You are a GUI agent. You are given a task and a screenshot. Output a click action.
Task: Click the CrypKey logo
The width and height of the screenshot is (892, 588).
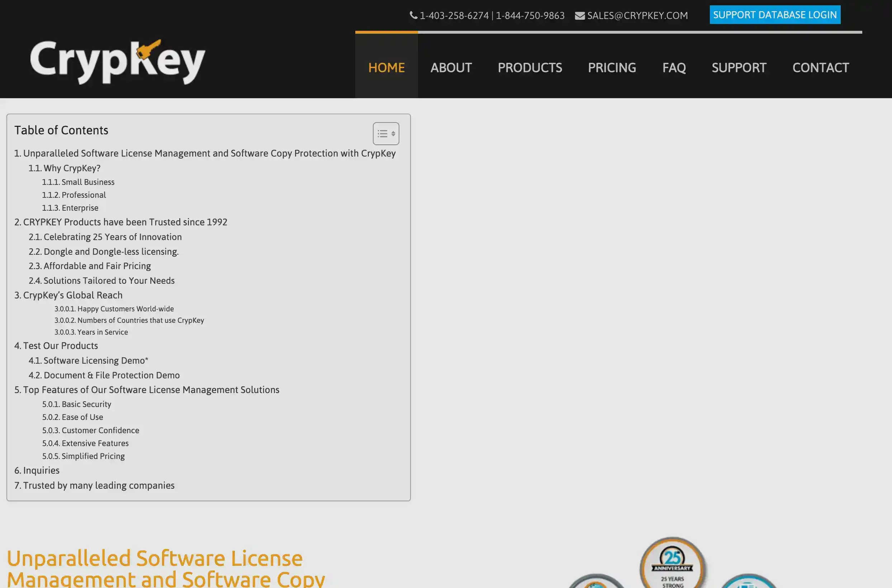[x=117, y=62]
